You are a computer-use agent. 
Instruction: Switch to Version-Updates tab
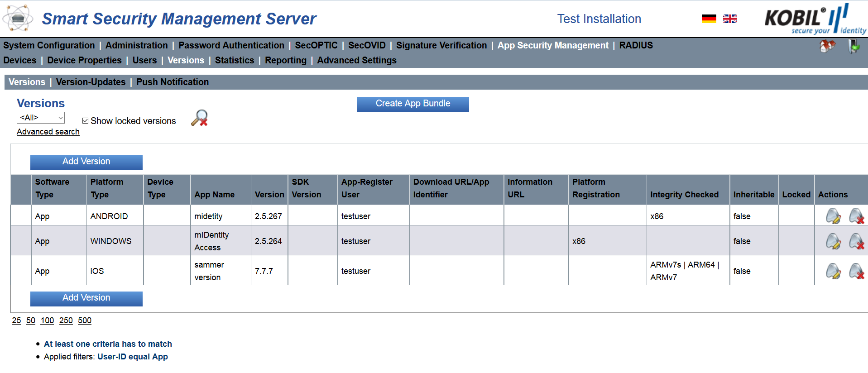(x=91, y=82)
